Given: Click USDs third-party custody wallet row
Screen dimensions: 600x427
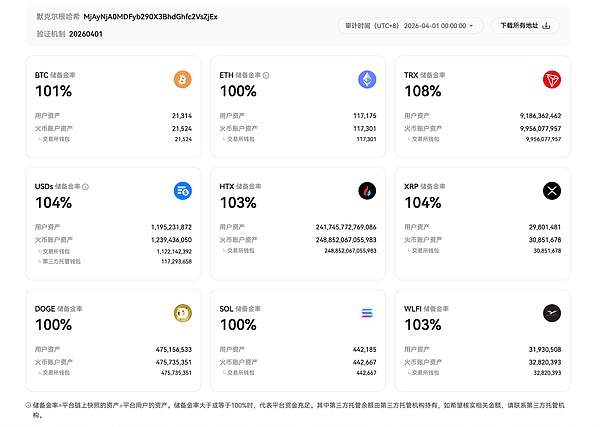Looking at the screenshot, I should coord(113,262).
